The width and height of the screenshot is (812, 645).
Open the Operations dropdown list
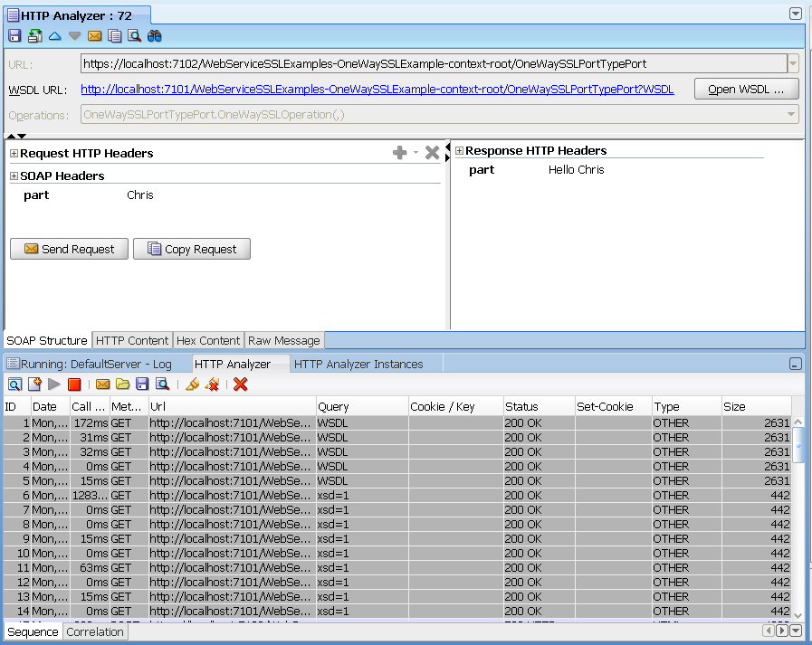pos(791,114)
